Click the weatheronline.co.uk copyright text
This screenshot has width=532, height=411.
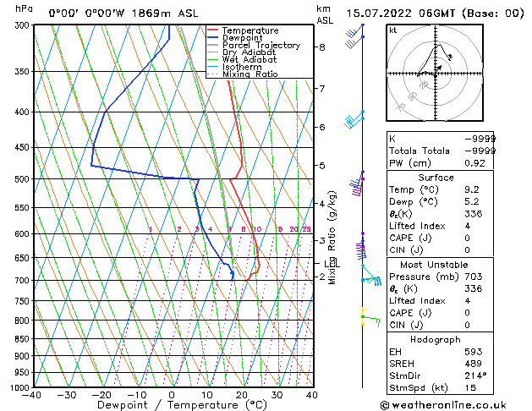click(x=443, y=405)
